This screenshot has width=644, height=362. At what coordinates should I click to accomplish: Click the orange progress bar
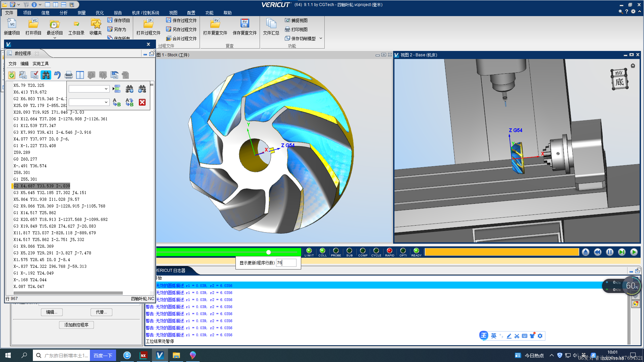502,252
